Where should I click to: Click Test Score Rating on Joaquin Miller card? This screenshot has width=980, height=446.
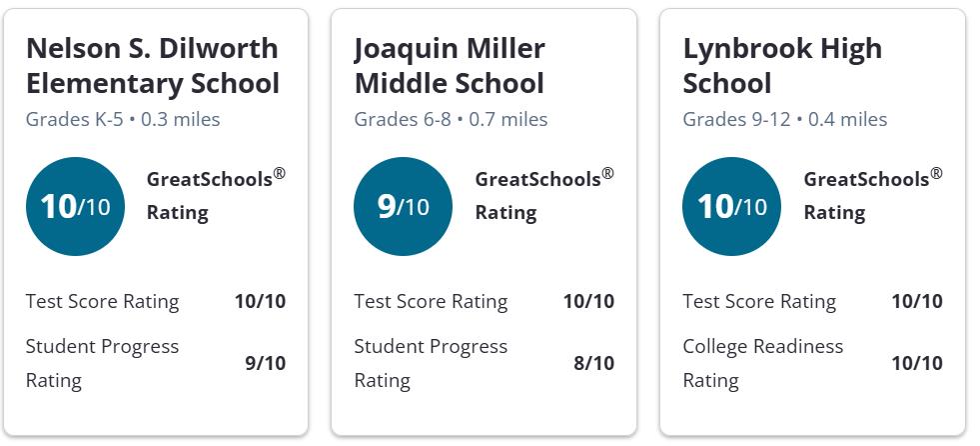(x=432, y=302)
